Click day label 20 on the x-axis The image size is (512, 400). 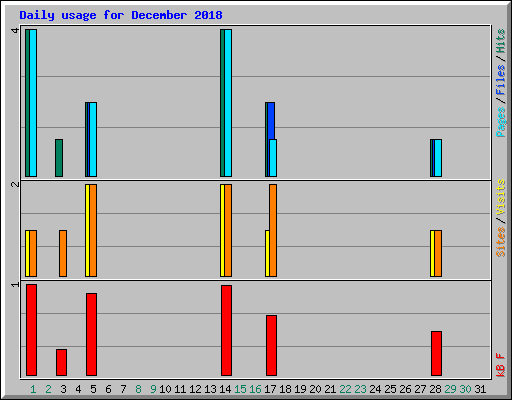(x=315, y=389)
